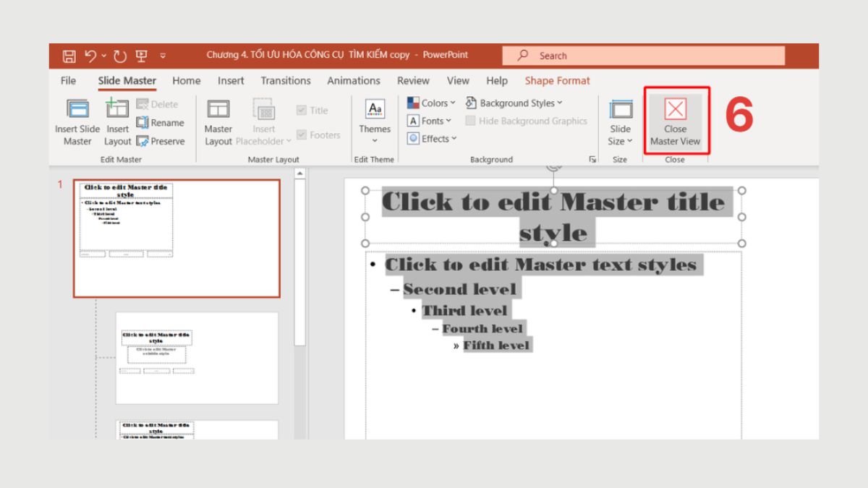Select the Rename layout icon
Image resolution: width=868 pixels, height=488 pixels.
143,123
